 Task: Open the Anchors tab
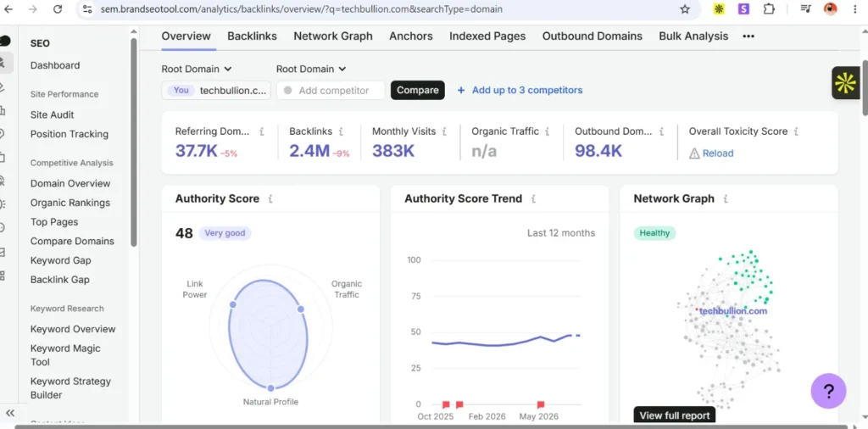pos(411,36)
